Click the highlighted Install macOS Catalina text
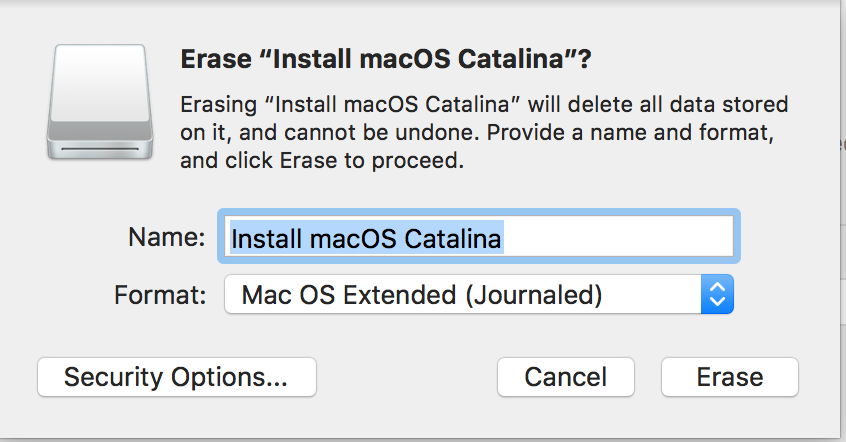846x442 pixels. pyautogui.click(x=366, y=239)
